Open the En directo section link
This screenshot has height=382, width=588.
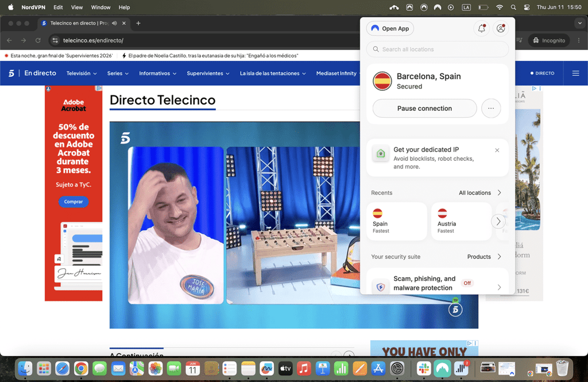pos(40,73)
